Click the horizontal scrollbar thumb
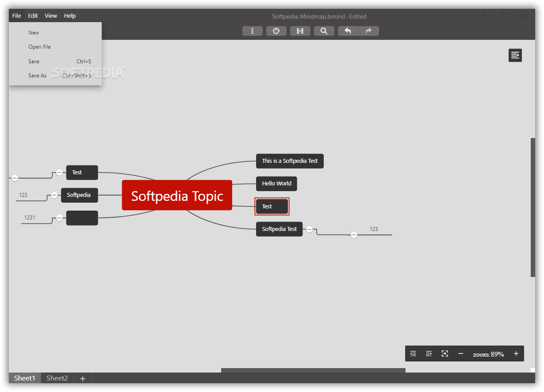Image resolution: width=544 pixels, height=392 pixels. pyautogui.click(x=313, y=370)
